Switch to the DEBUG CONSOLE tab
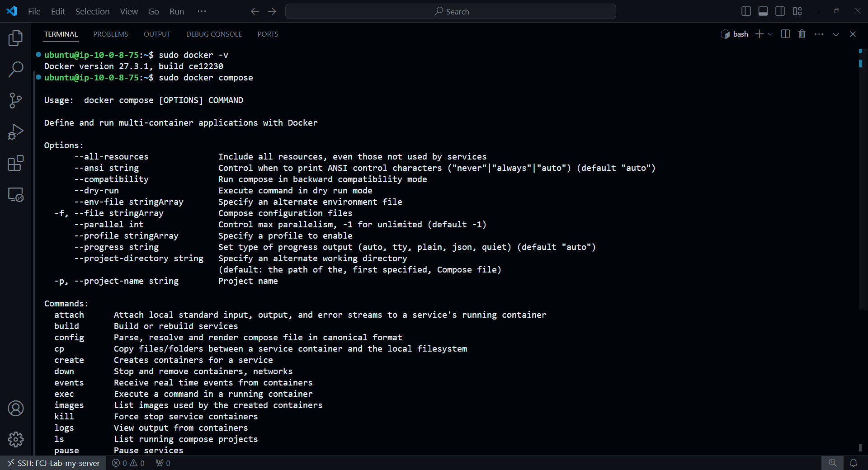The height and width of the screenshot is (470, 868). 214,34
